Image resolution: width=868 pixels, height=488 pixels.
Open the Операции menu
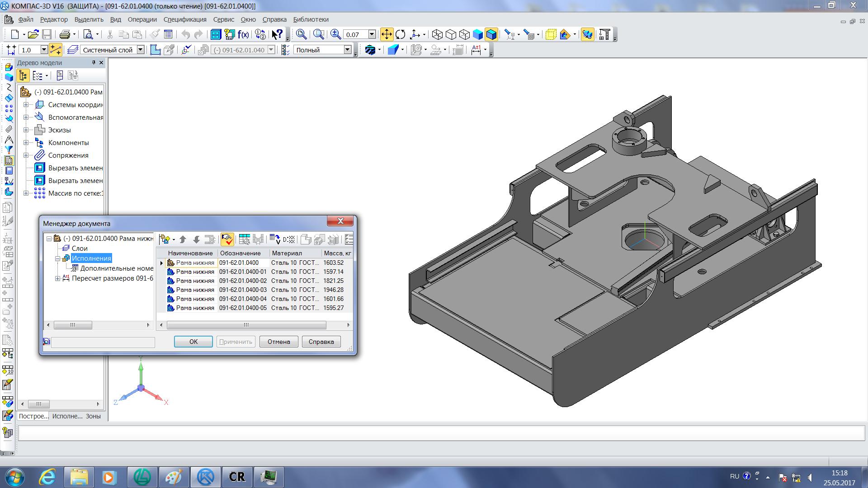[142, 19]
